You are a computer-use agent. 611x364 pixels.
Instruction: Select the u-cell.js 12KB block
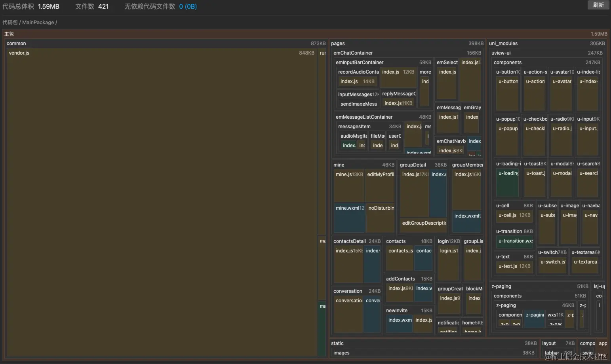[x=514, y=216]
